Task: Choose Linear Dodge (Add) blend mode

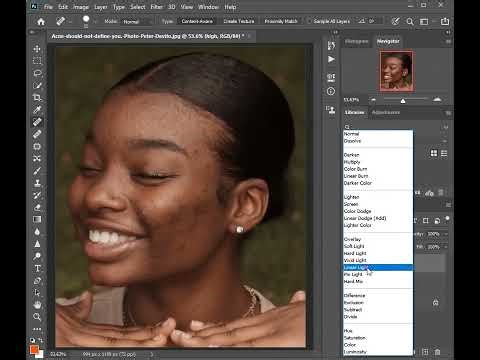Action: [x=378, y=218]
